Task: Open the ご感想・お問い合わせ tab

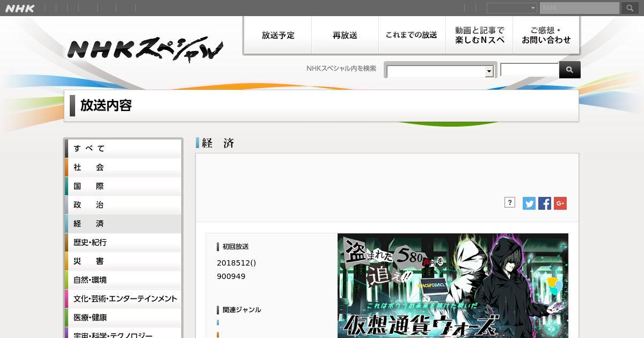Action: click(546, 35)
